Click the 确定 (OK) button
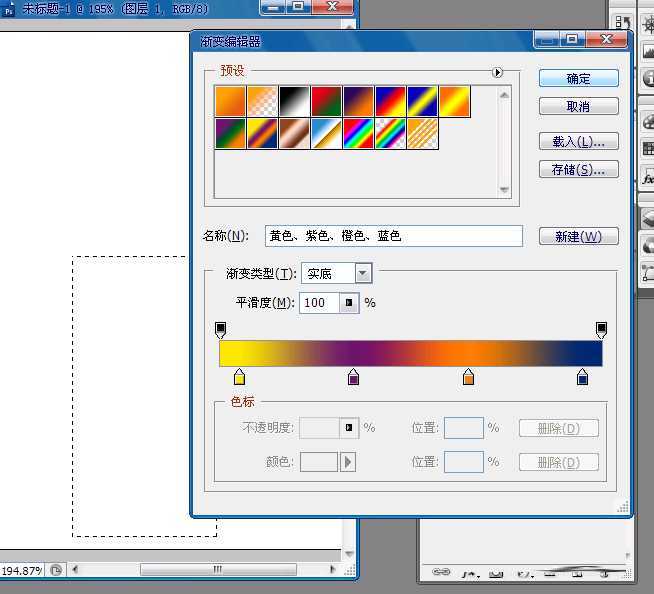 (578, 78)
